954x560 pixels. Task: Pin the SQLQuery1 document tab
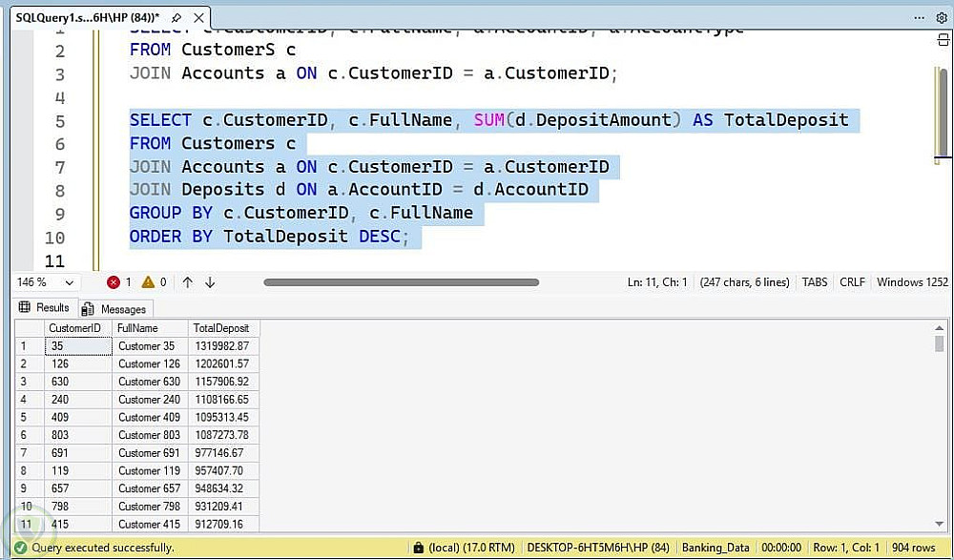tap(176, 17)
